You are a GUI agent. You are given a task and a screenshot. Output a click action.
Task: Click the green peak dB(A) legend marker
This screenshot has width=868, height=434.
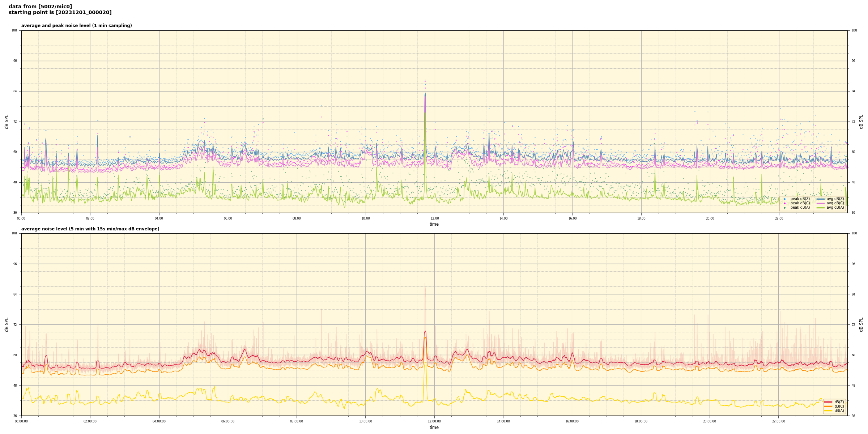coord(784,208)
